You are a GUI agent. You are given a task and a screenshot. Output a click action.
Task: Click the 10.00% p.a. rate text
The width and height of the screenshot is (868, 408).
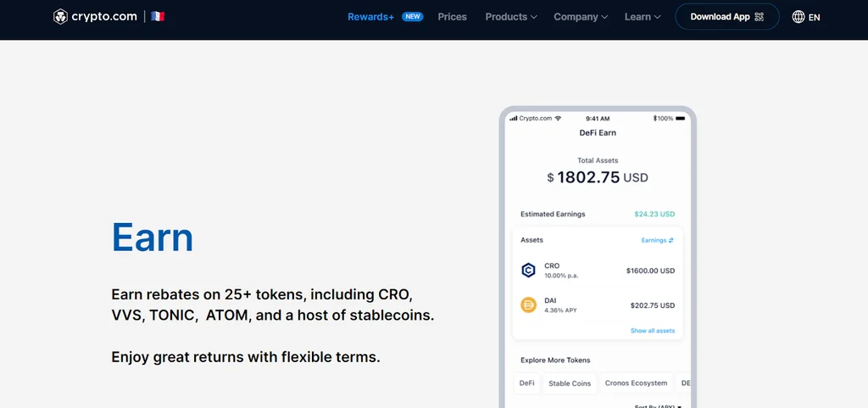561,276
